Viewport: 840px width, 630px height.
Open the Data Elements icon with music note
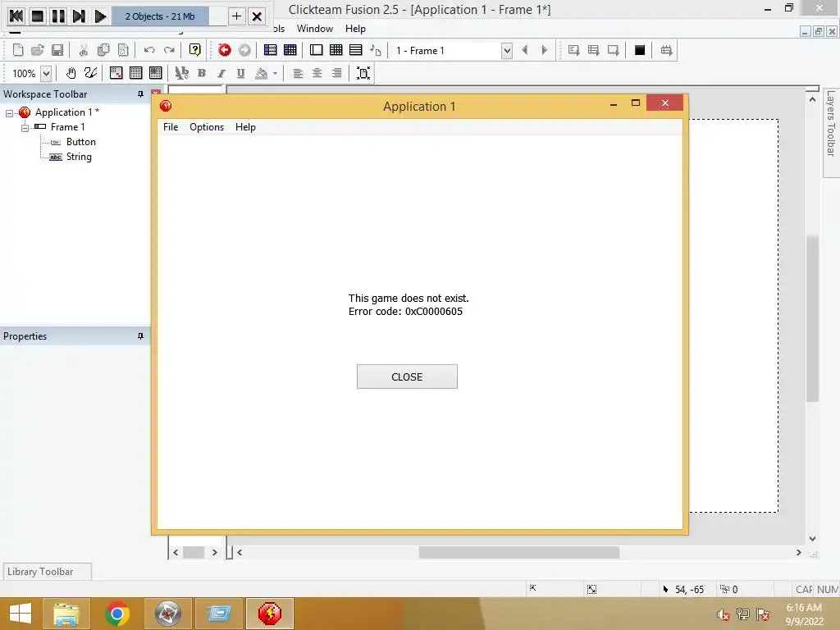(x=376, y=50)
